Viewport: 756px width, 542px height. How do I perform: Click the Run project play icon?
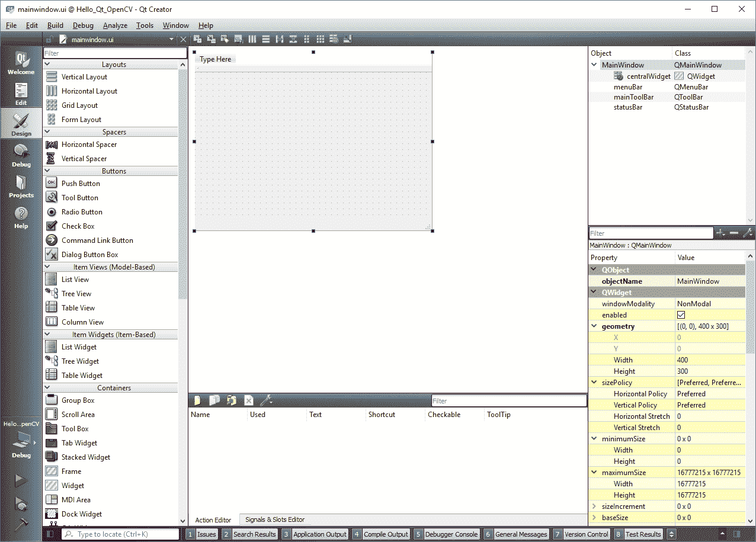(21, 480)
